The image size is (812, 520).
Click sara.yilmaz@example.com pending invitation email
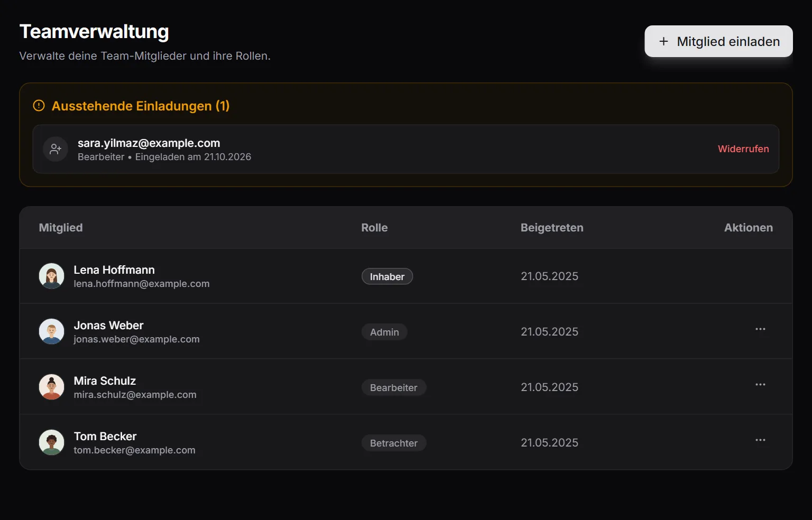[x=149, y=143]
